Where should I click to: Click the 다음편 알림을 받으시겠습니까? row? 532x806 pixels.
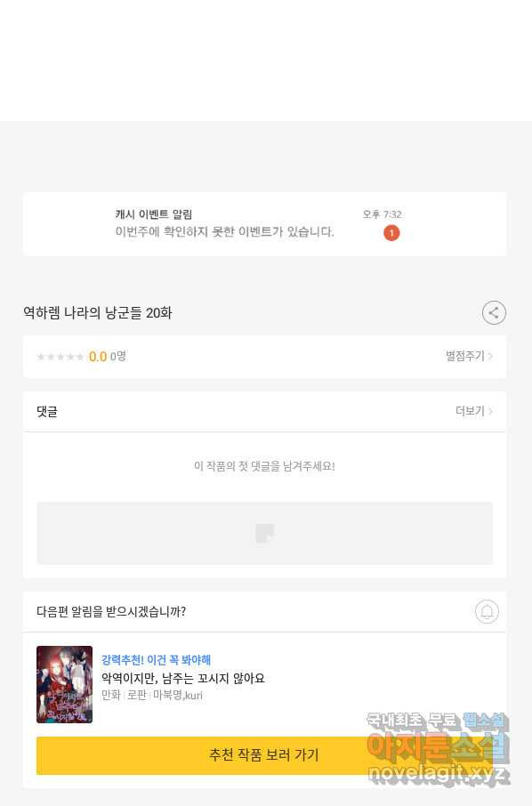pyautogui.click(x=264, y=612)
